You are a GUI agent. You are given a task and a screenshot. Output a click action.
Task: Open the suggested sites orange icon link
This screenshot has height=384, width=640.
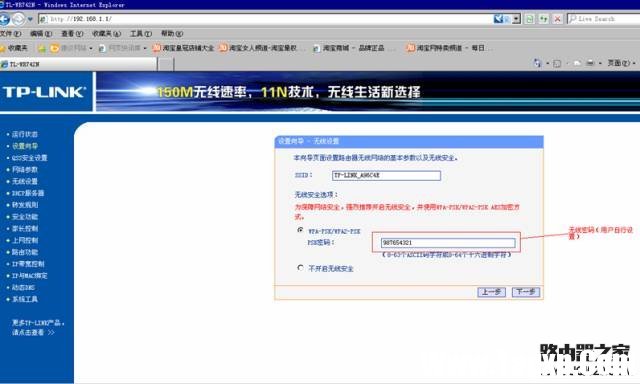71,48
